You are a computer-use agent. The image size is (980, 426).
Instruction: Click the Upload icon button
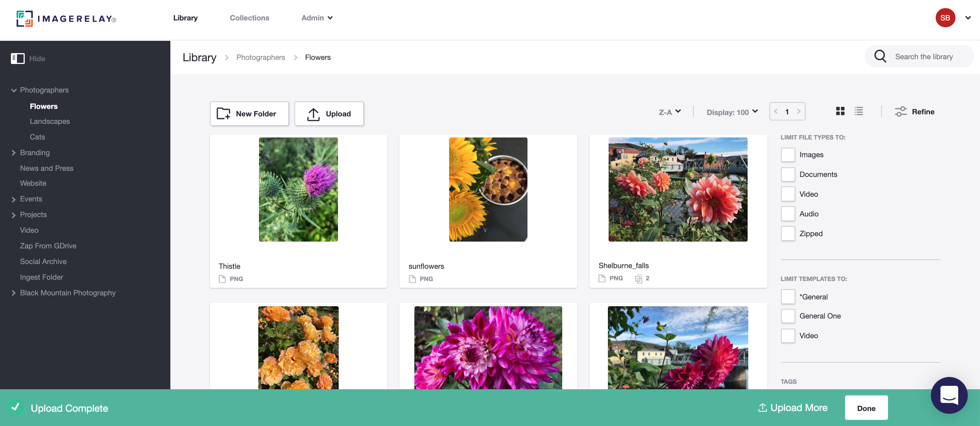click(312, 114)
